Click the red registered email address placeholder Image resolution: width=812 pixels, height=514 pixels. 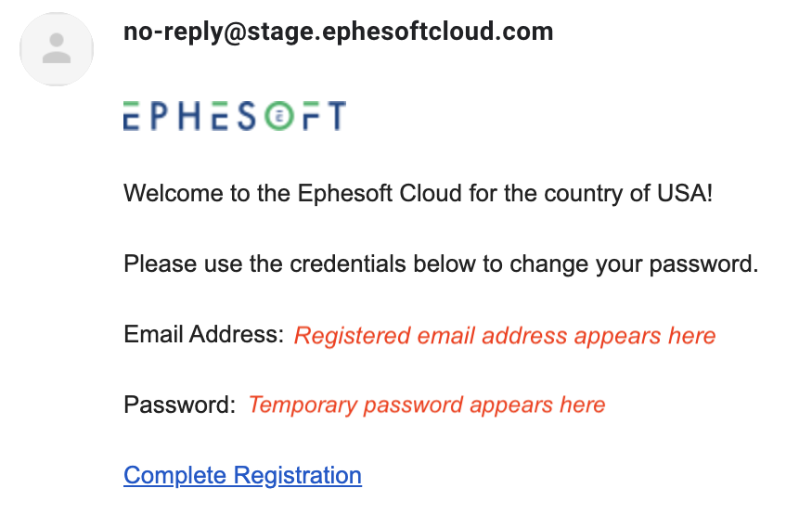[505, 336]
